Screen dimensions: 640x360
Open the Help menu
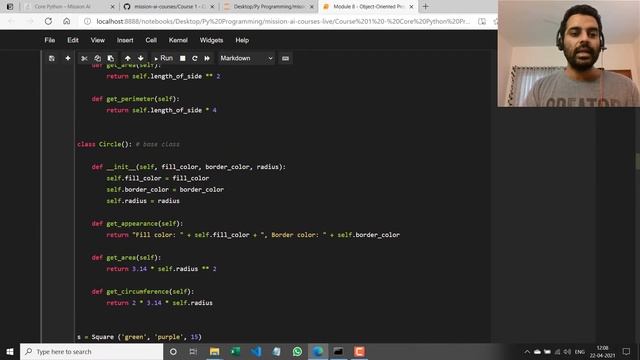242,40
